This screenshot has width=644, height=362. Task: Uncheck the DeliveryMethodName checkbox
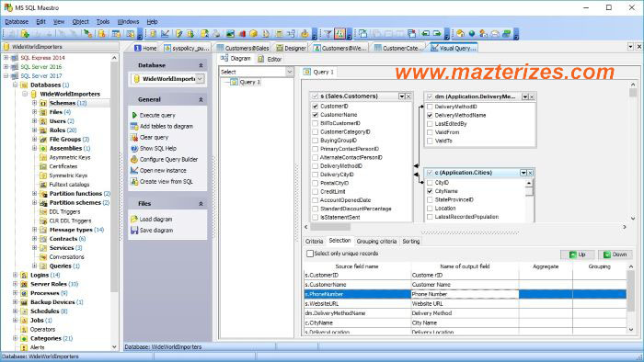pos(430,115)
